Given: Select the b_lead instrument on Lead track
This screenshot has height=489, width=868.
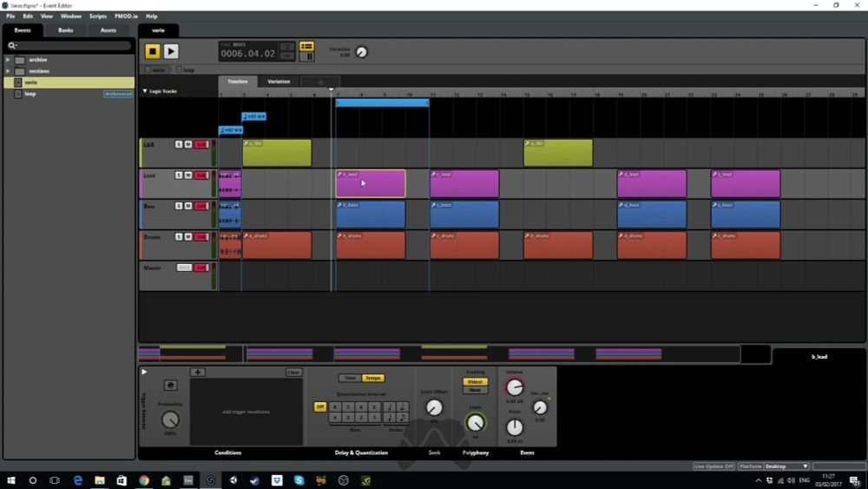Looking at the screenshot, I should [371, 183].
